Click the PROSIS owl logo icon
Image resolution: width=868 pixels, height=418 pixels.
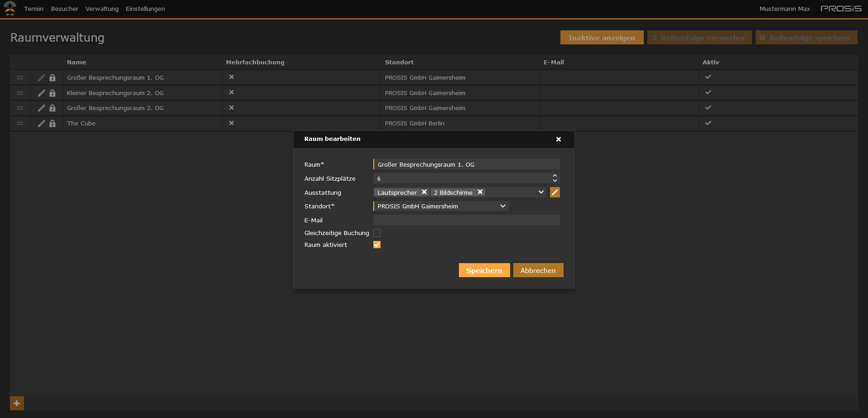coord(10,9)
